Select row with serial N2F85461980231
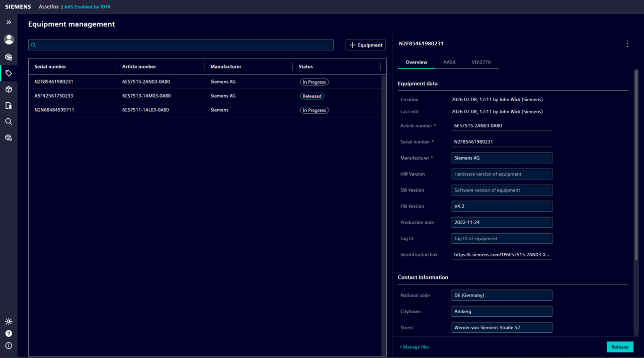644x358 pixels. point(205,82)
